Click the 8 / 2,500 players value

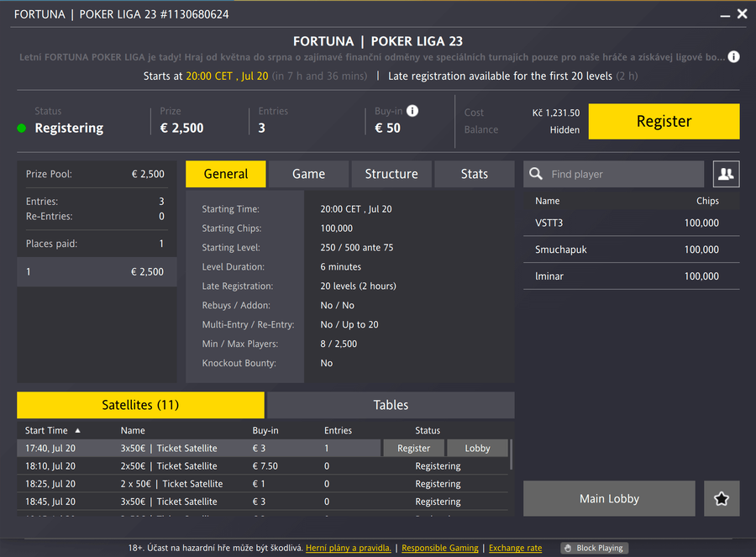[339, 344]
